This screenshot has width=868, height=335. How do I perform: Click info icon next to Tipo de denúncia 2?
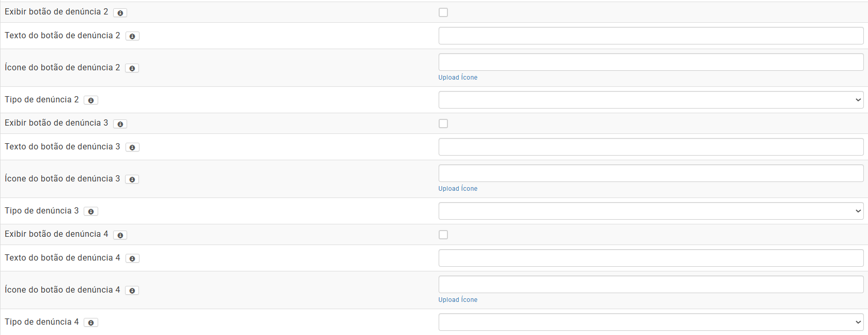point(91,100)
